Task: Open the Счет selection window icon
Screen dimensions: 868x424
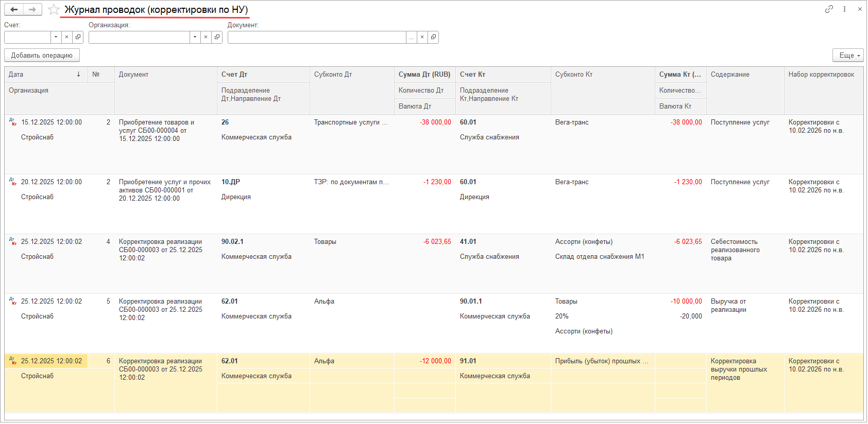Action: click(78, 37)
